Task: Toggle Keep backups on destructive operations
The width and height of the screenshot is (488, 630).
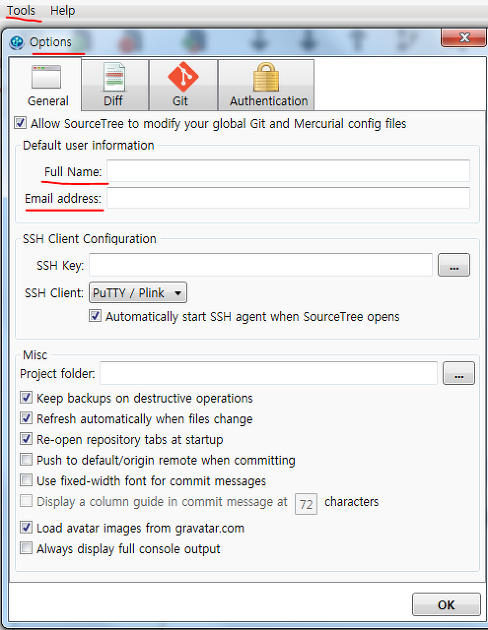Action: [27, 398]
